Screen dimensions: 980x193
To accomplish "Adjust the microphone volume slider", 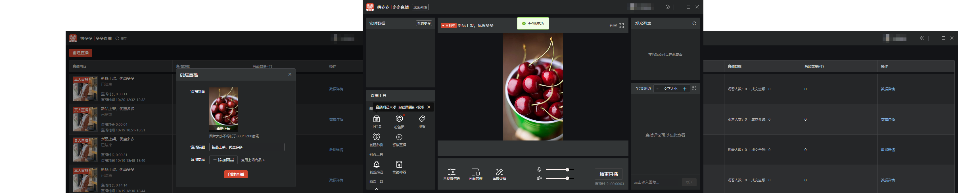I will (560, 170).
